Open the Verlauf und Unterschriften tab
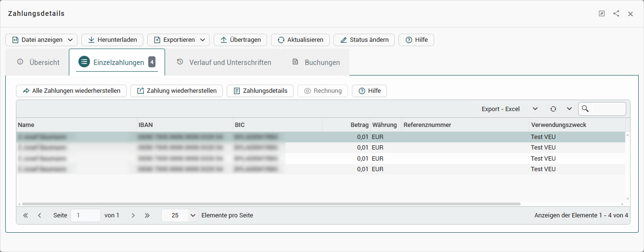The image size is (644, 252). coord(224,62)
